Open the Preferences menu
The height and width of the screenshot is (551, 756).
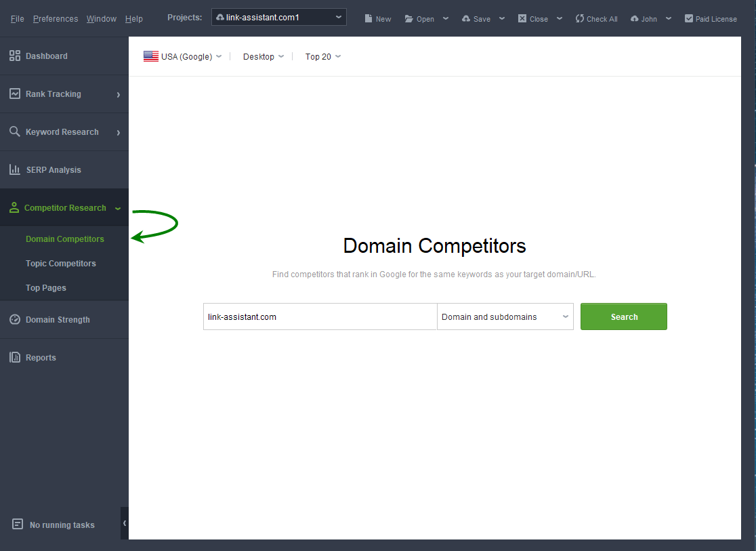coord(56,18)
